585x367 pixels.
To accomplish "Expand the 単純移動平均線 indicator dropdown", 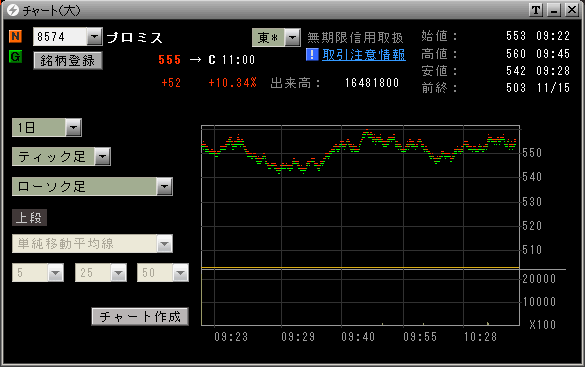I will (x=165, y=244).
